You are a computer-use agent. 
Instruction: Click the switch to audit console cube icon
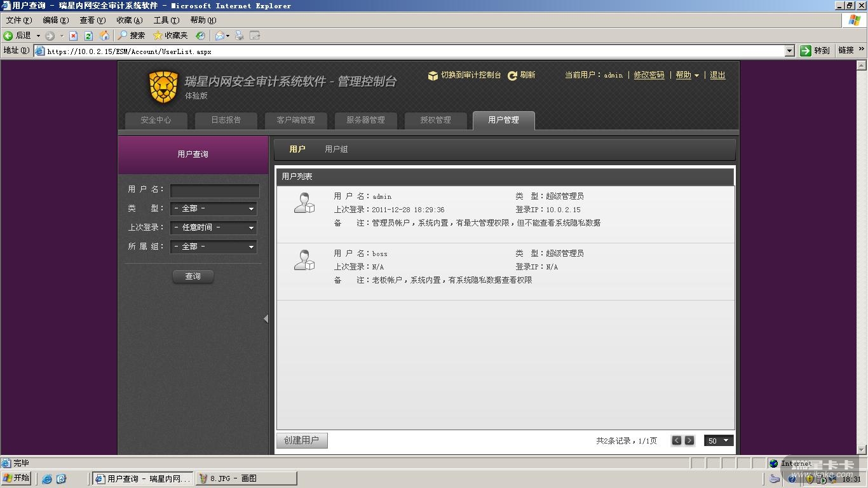click(433, 76)
